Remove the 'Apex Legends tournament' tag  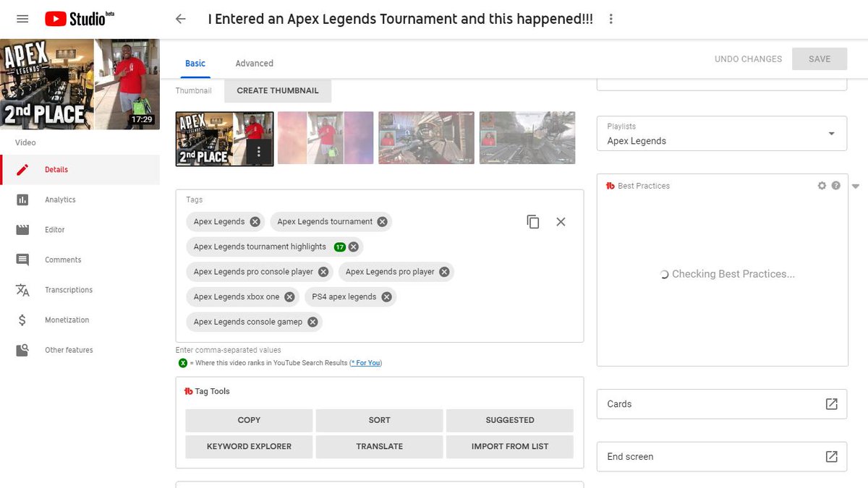tap(382, 222)
